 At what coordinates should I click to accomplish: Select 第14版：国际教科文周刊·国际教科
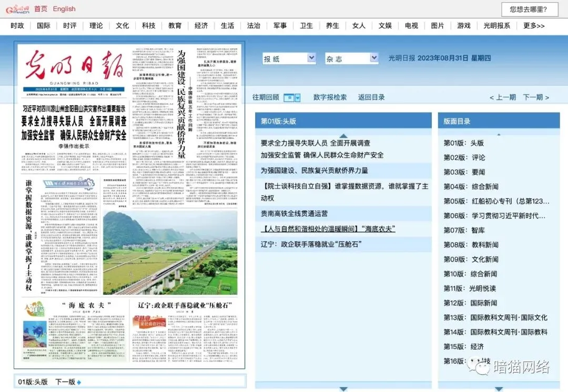pyautogui.click(x=495, y=332)
